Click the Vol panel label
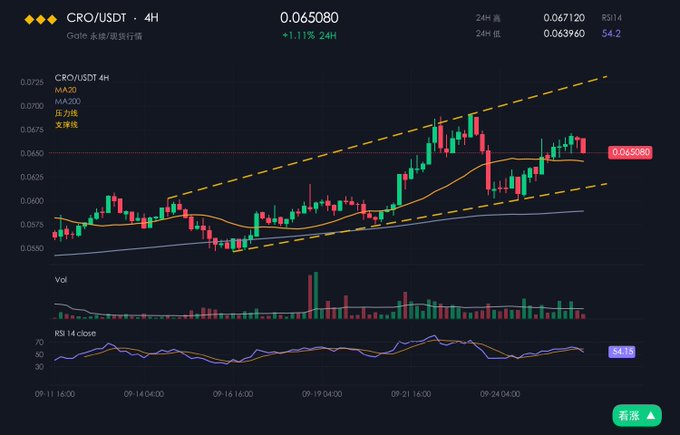 [x=61, y=280]
